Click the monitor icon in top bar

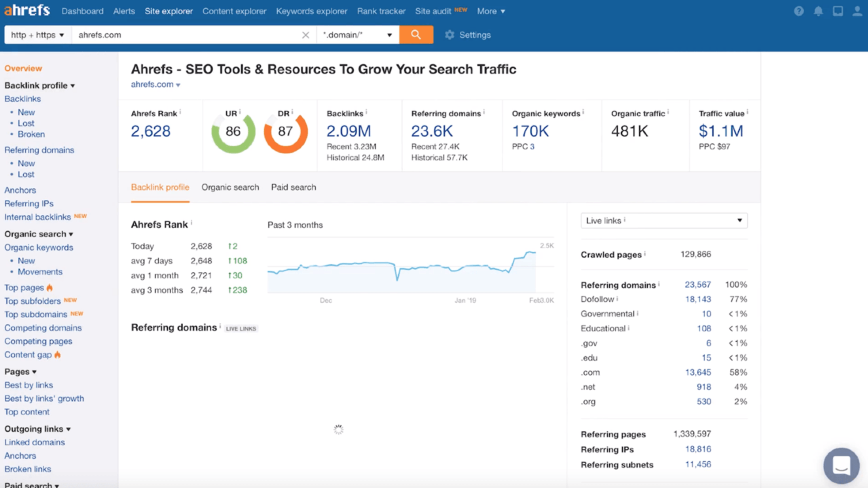pos(838,11)
